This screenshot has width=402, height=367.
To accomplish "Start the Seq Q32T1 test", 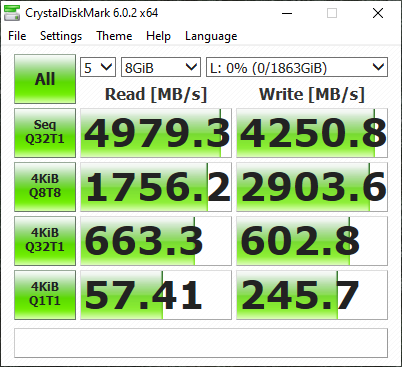I will tap(45, 133).
